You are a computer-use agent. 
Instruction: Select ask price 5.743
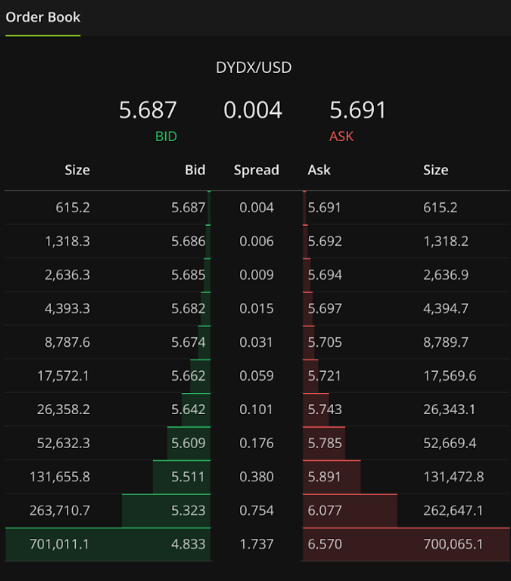pos(325,409)
